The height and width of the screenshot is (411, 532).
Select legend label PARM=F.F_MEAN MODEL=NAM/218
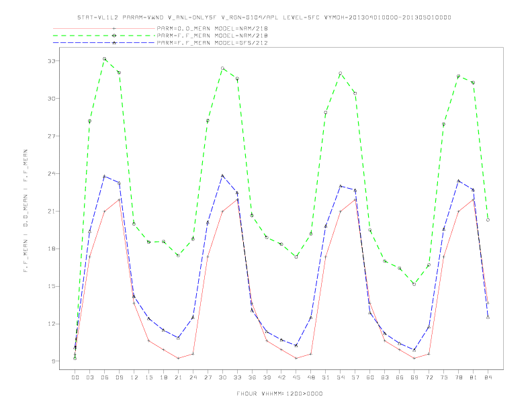212,36
